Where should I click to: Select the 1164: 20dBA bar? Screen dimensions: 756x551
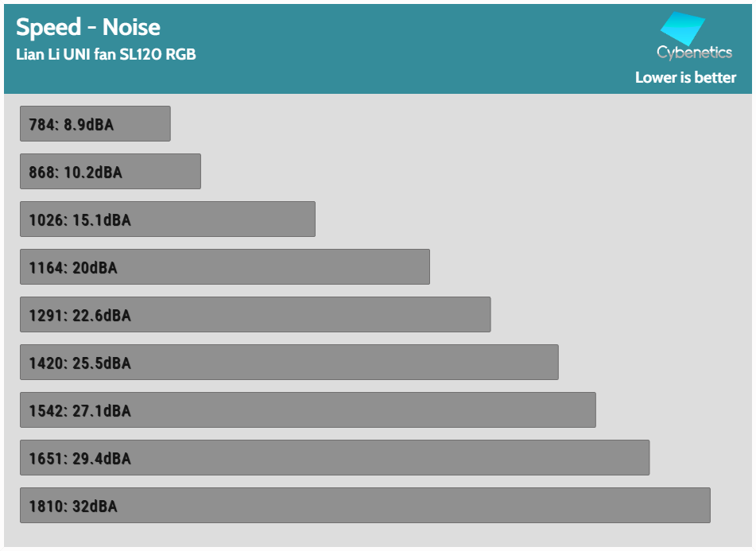pos(225,267)
